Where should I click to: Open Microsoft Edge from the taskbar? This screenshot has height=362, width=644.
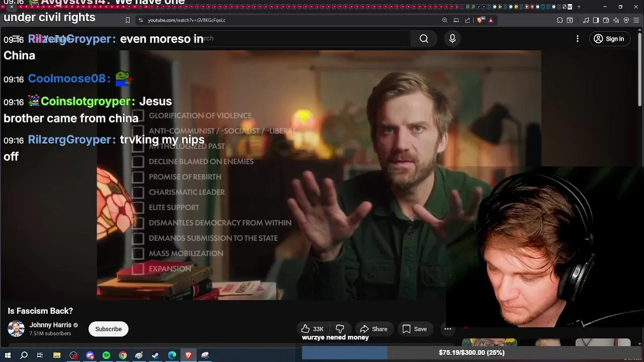[x=172, y=355]
